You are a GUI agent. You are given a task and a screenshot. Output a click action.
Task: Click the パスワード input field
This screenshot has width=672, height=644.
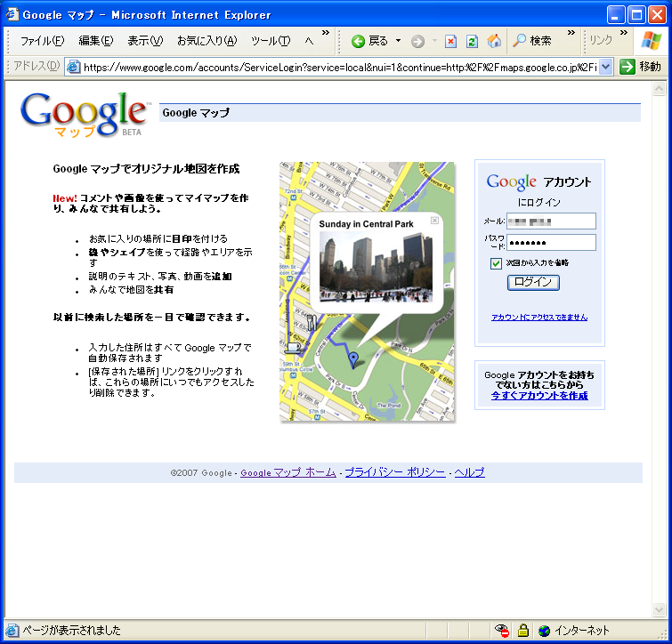tap(551, 242)
